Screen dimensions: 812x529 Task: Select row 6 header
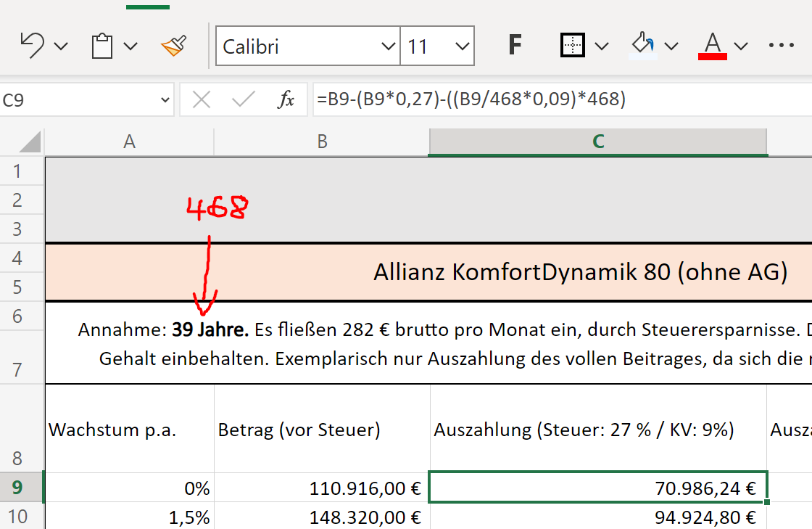[x=22, y=316]
